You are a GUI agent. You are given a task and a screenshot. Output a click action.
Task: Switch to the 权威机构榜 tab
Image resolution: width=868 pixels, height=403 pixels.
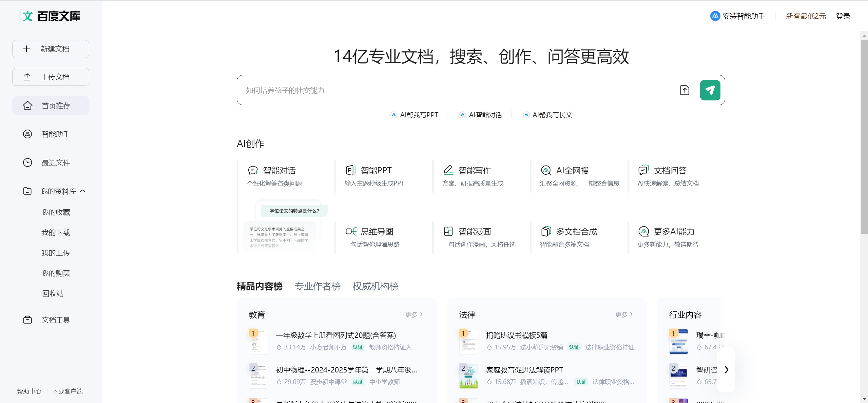pos(375,286)
